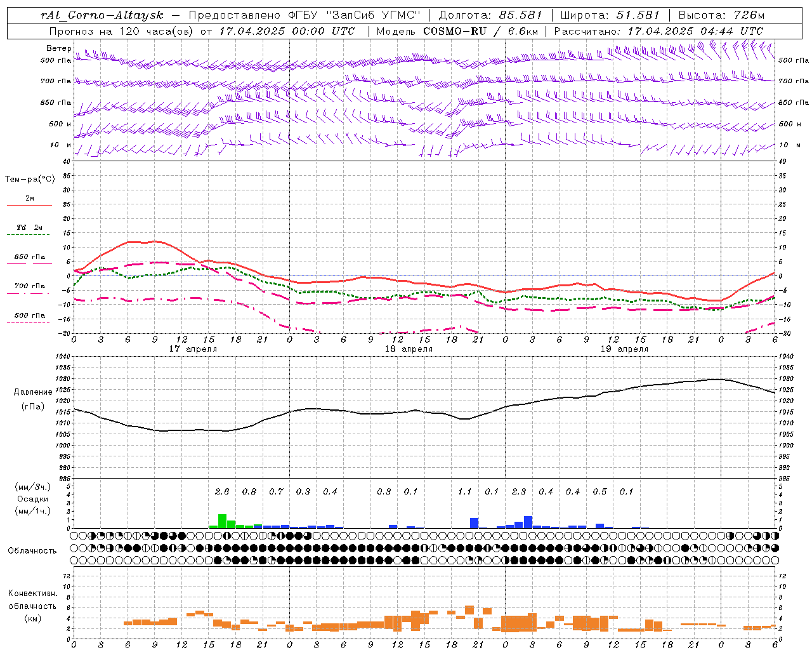Click the (гПа) unit under Давление
Image resolution: width=812 pixels, height=650 pixels.
(32, 407)
